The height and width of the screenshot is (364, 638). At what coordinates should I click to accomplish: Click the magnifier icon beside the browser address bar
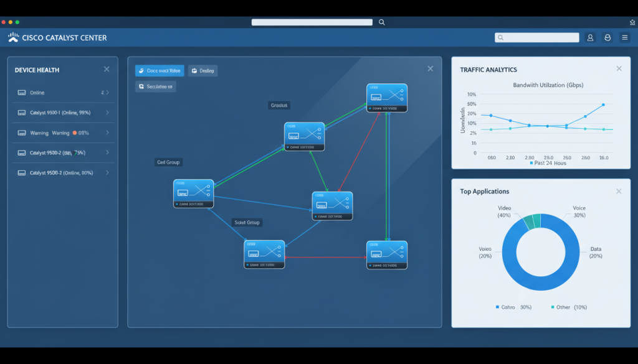point(382,22)
